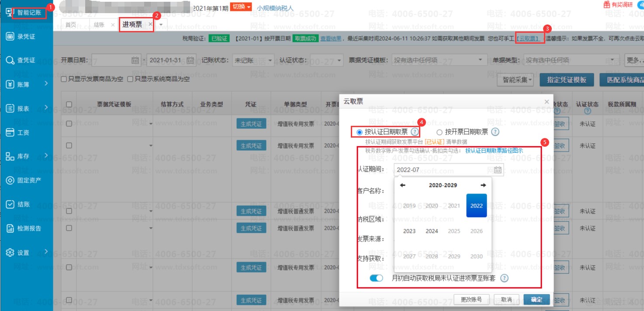Open the 记账状态 dropdown showing 未记账
Viewport: 644px width, 311px height.
click(253, 60)
